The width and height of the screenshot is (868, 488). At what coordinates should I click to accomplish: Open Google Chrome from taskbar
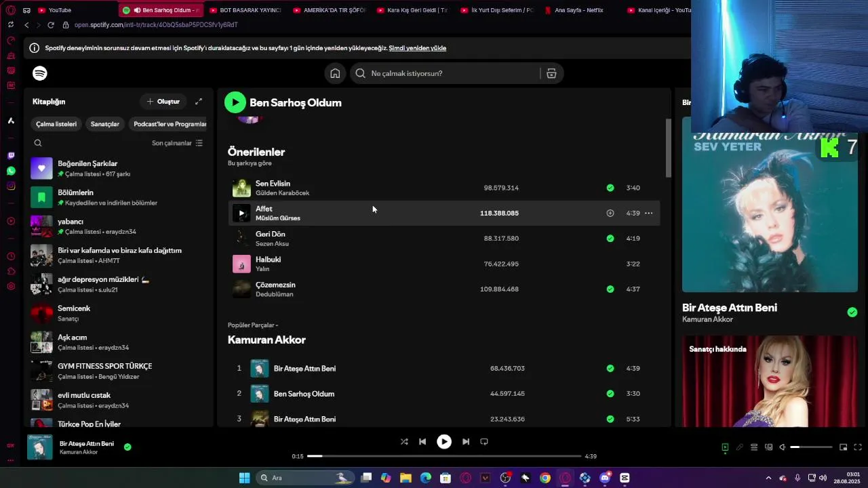click(545, 478)
